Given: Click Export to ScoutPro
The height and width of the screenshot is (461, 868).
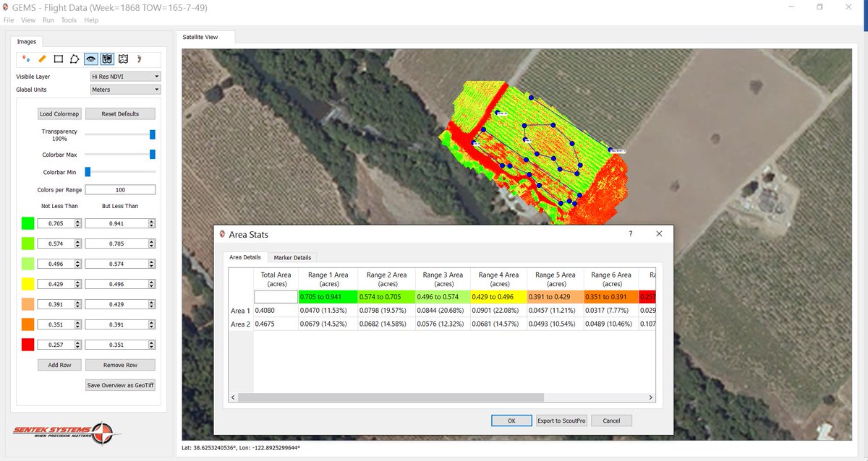Looking at the screenshot, I should pos(562,420).
